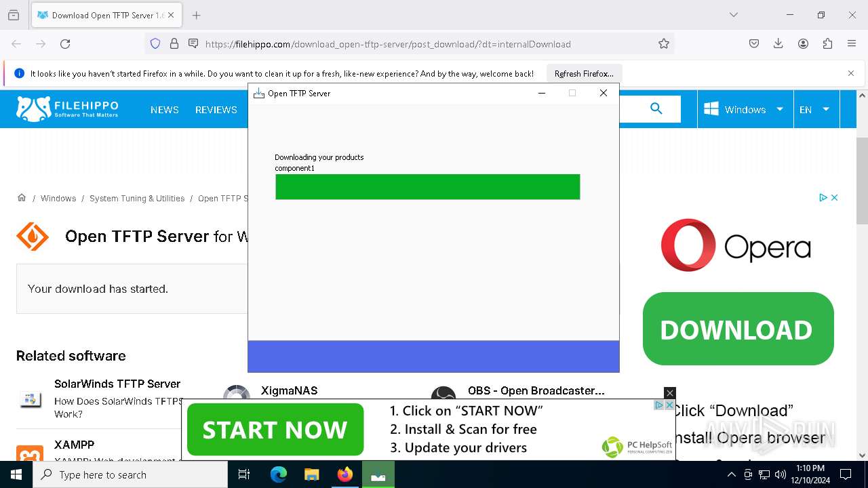Open the Firefox downloads panel

click(778, 44)
